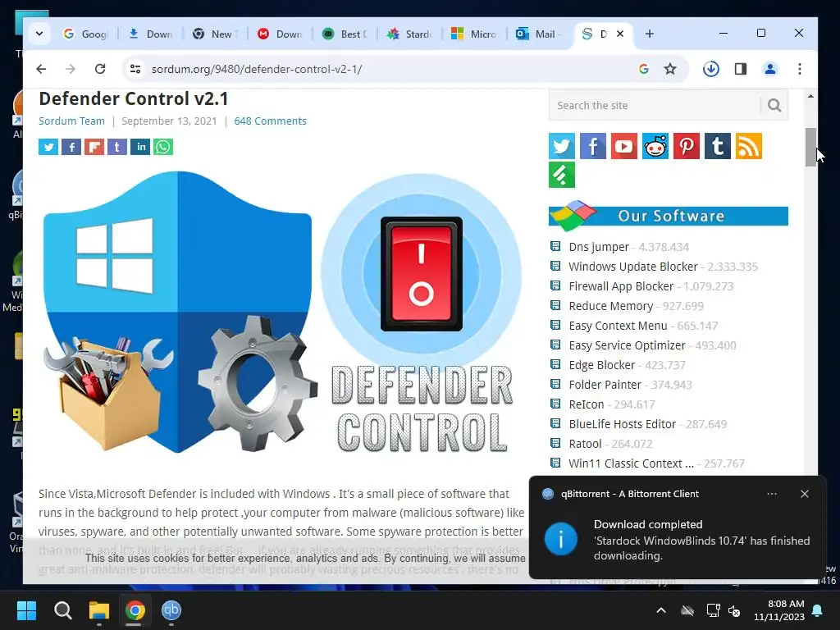The height and width of the screenshot is (630, 840).
Task: Share article via Twitter small icon
Action: [48, 147]
